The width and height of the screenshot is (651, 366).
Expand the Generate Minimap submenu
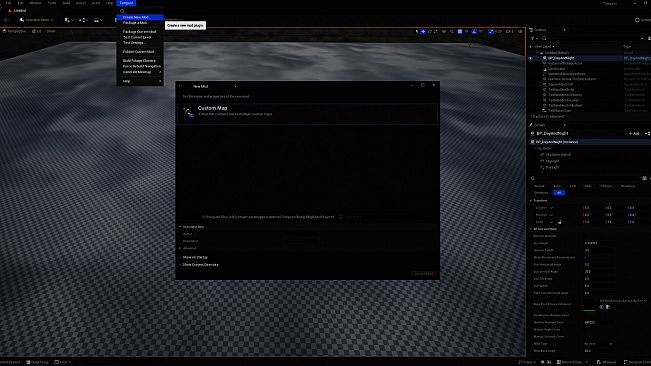pos(140,72)
